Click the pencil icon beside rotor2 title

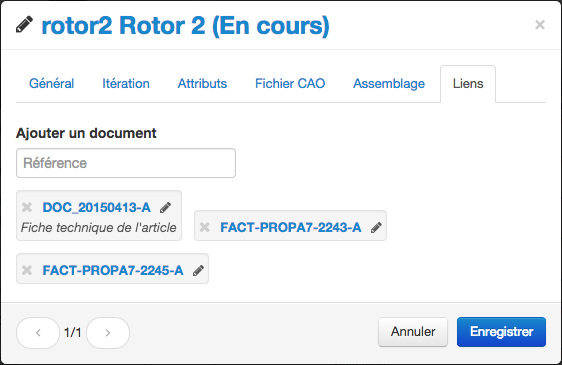point(24,25)
